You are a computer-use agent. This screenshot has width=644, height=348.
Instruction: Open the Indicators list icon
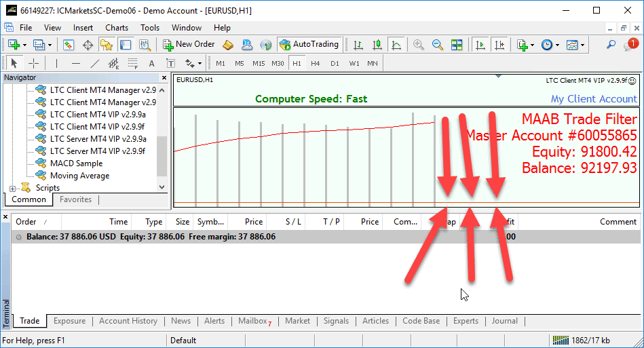coord(523,45)
